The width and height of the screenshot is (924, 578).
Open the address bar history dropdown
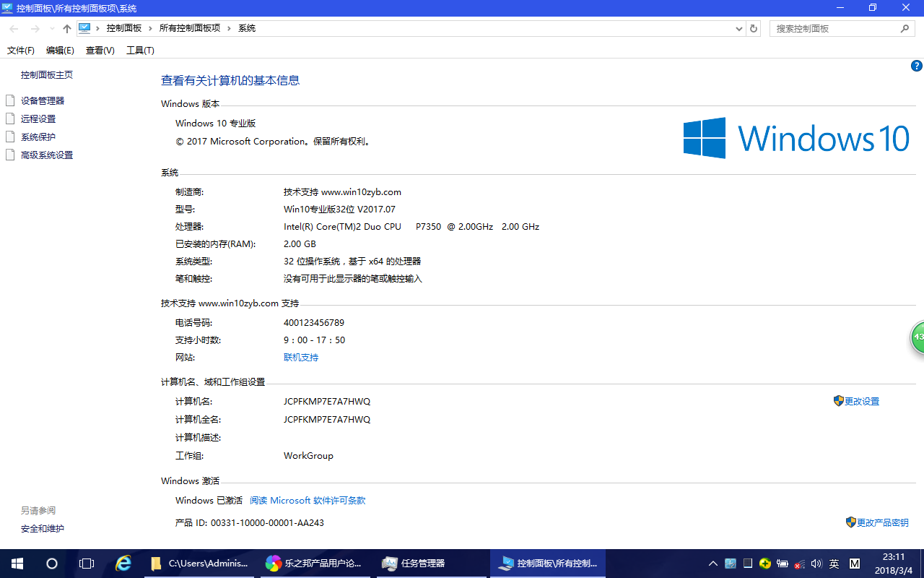point(738,28)
